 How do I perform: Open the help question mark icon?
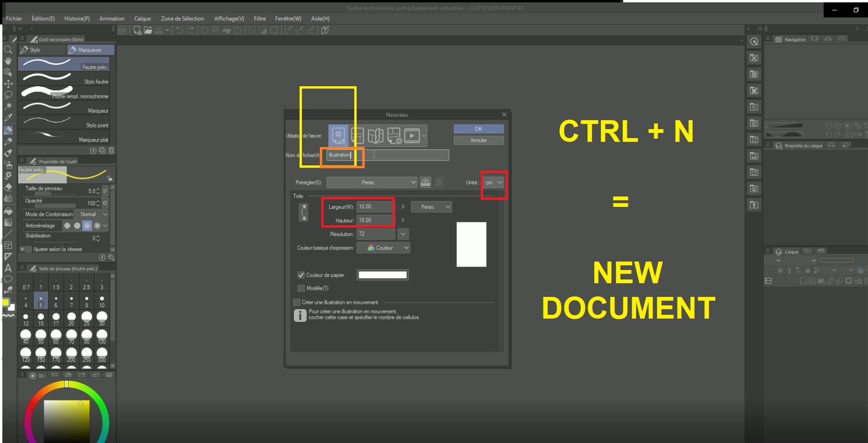tap(325, 30)
